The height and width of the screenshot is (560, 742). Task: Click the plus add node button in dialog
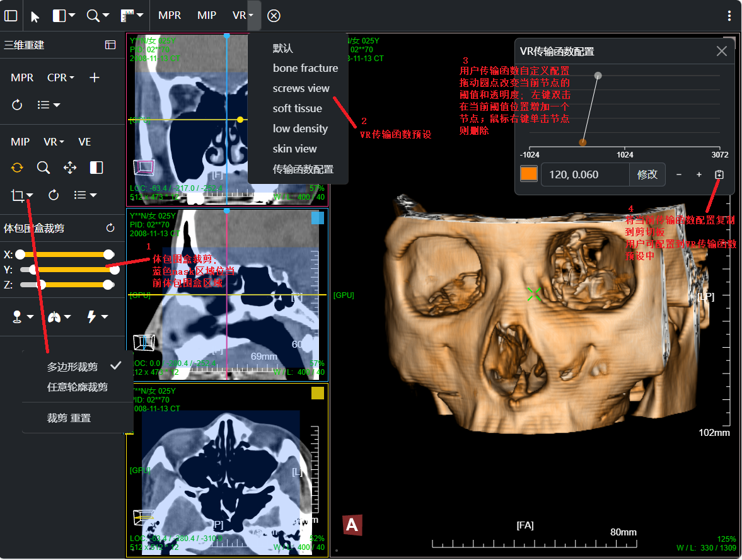[x=699, y=174]
